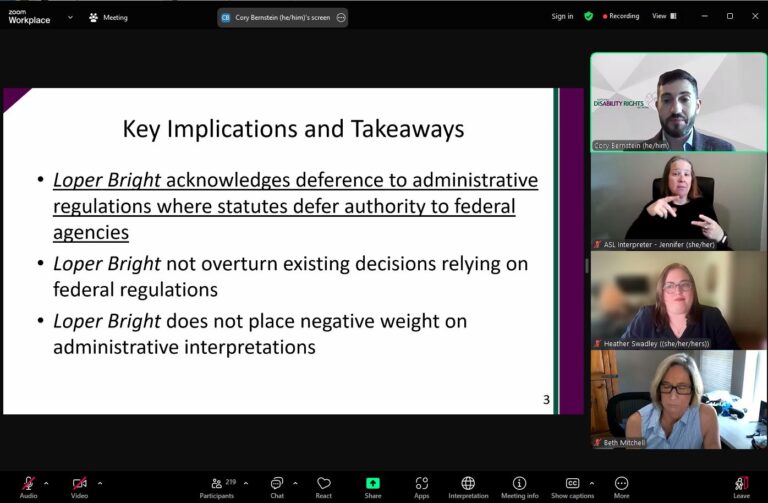The height and width of the screenshot is (503, 768).
Task: Open the Interpretation globe menu
Action: pyautogui.click(x=467, y=486)
